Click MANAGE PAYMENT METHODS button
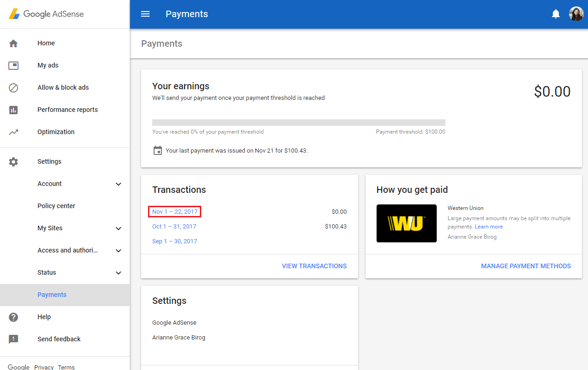 pos(526,266)
